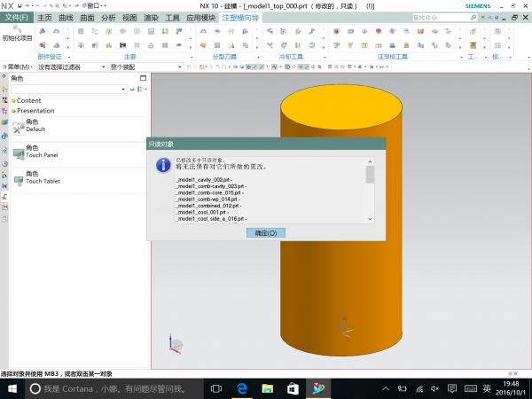Viewport: 532px width, 399px height.
Task: Open the 文件(F) file menu
Action: (17, 18)
